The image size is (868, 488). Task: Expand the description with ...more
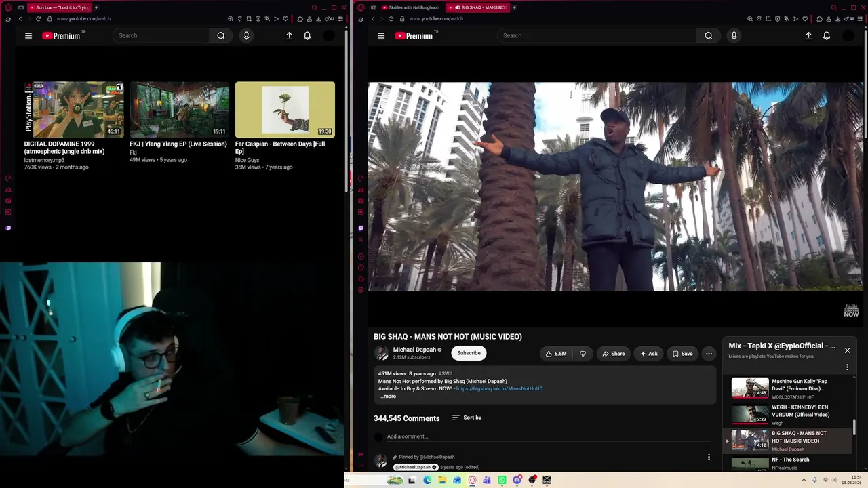pyautogui.click(x=388, y=396)
